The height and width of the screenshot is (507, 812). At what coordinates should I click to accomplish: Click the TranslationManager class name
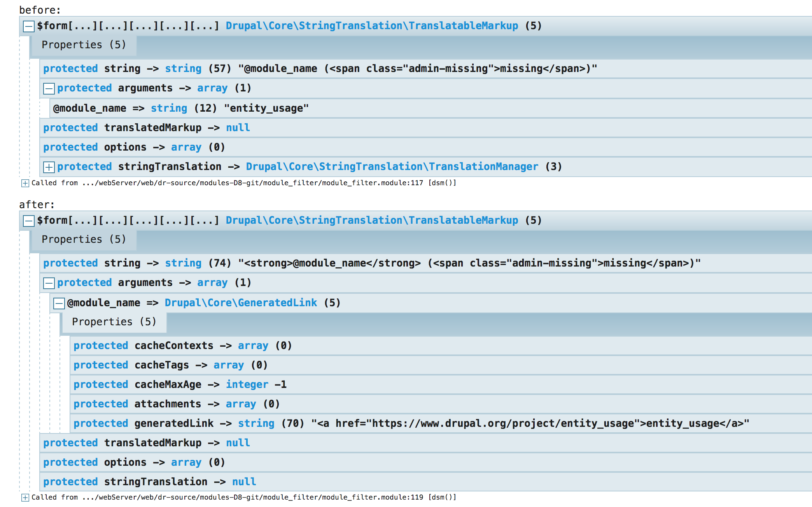point(392,167)
